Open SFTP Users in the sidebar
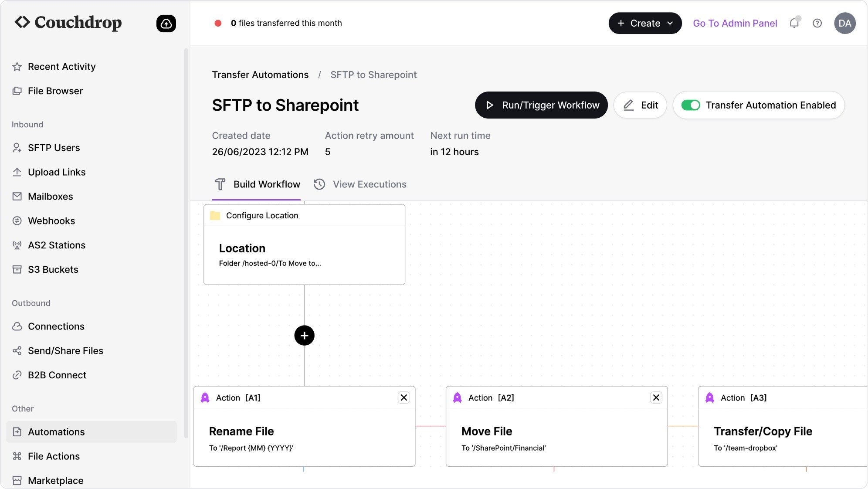 [x=54, y=148]
